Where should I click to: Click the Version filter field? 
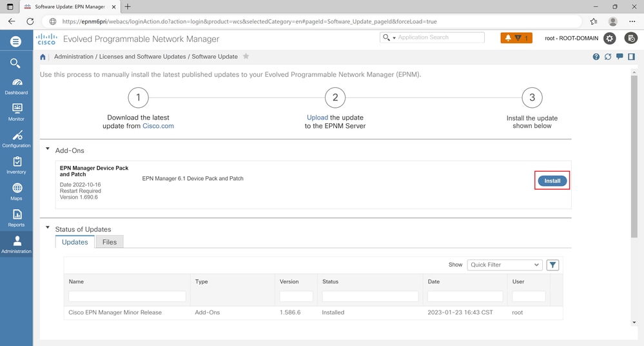[296, 296]
